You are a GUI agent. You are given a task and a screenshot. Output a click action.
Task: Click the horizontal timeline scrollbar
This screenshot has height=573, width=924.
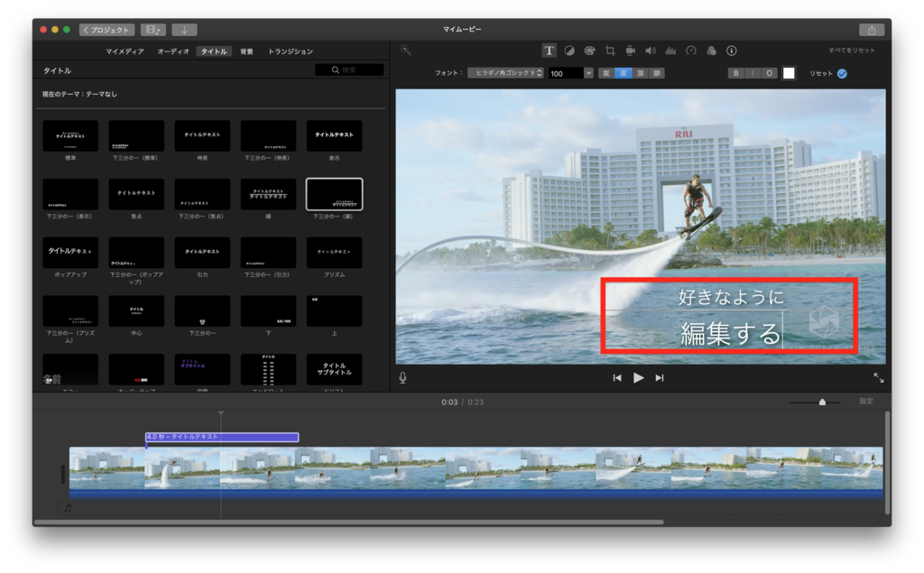349,522
